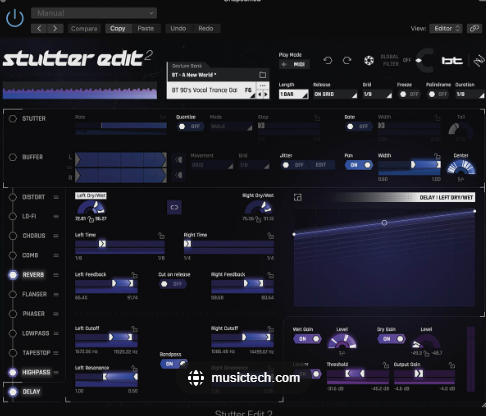This screenshot has height=416, width=486.
Task: Open the Stutter Mode WALK dropdown
Action: point(231,126)
